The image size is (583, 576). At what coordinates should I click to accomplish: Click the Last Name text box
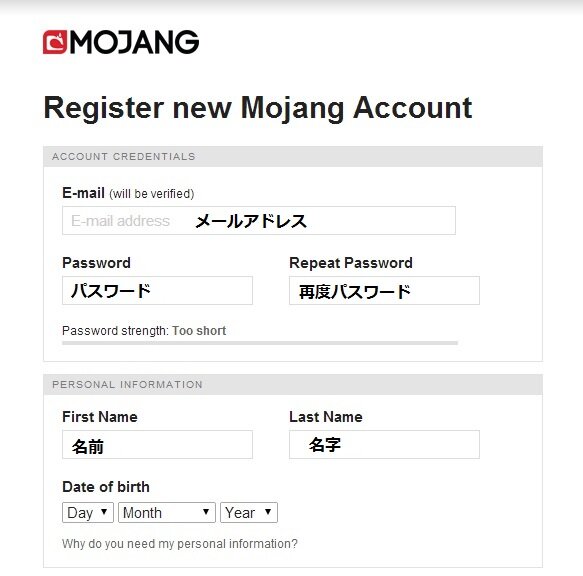pyautogui.click(x=384, y=444)
